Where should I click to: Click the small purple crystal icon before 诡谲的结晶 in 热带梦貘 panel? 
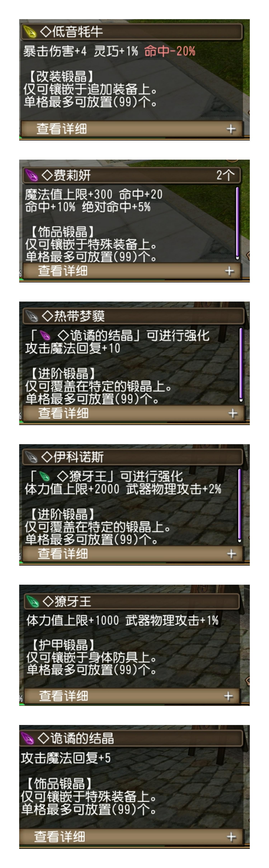coord(45,336)
